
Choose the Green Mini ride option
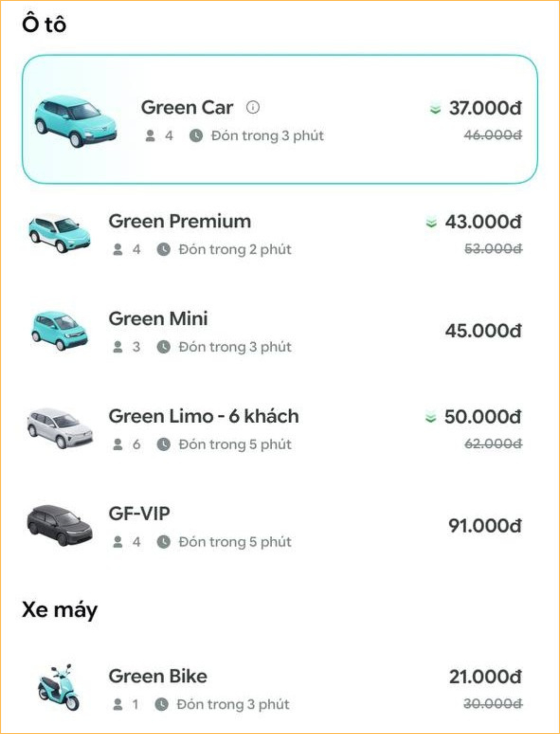[280, 331]
